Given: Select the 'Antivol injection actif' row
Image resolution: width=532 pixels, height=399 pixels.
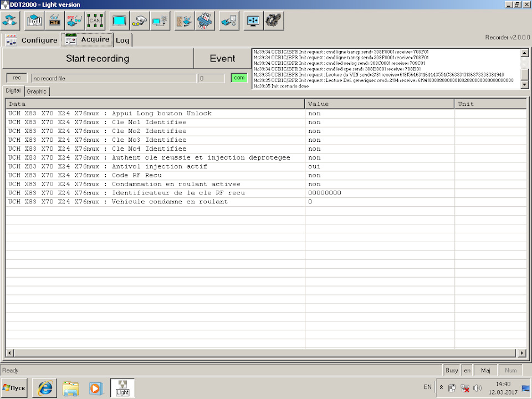Looking at the screenshot, I should tap(265, 166).
